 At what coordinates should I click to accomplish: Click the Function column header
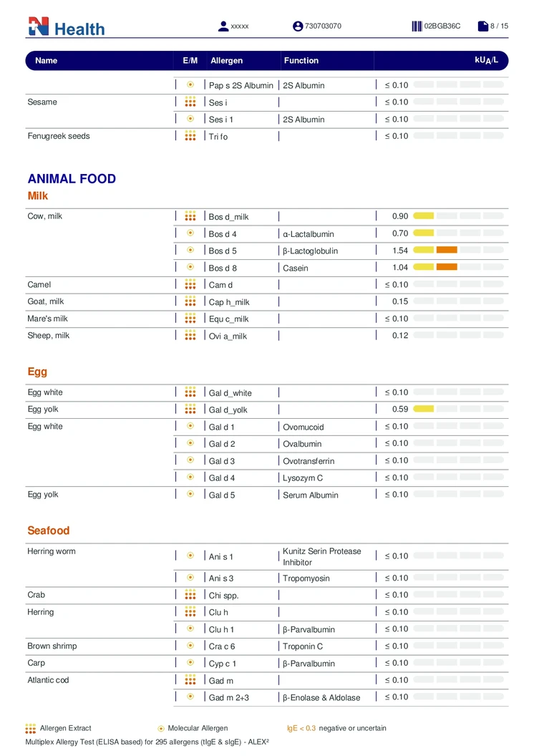click(x=301, y=61)
